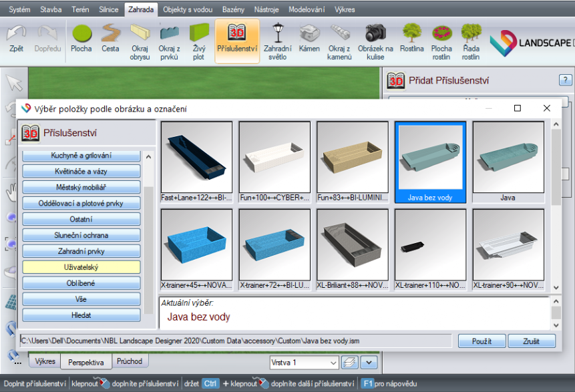Image resolution: width=575 pixels, height=392 pixels.
Task: Cancel the dialog with Zrušit
Action: point(532,341)
